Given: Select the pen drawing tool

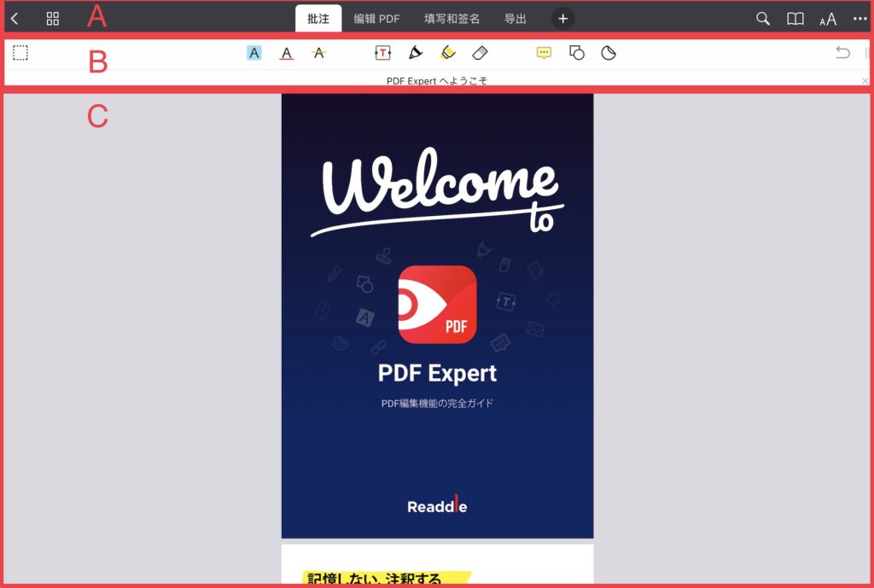Looking at the screenshot, I should click(x=416, y=53).
